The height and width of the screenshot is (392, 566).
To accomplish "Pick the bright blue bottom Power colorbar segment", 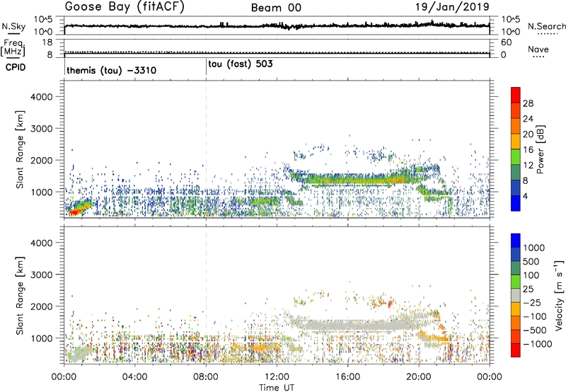I will coord(516,203).
